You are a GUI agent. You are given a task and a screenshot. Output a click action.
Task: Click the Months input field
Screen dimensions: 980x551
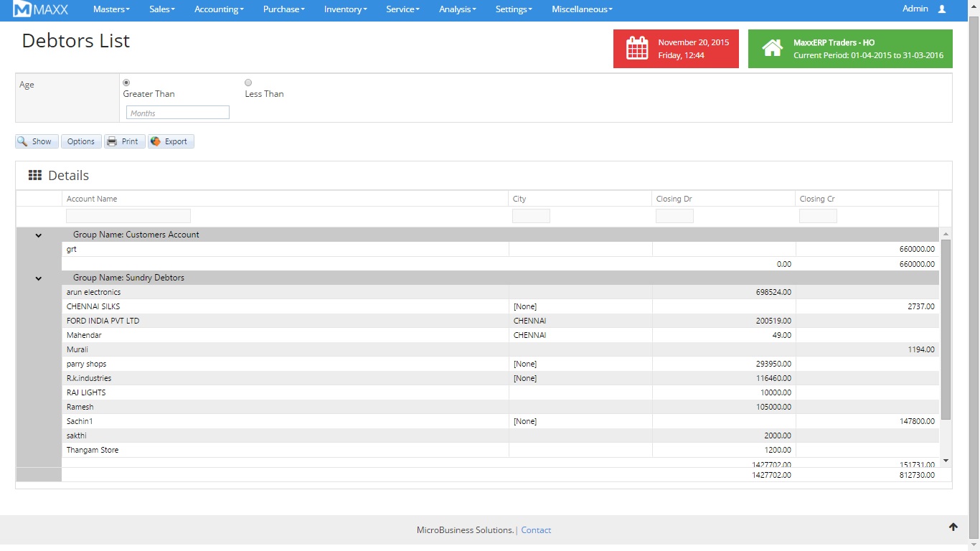click(x=178, y=113)
